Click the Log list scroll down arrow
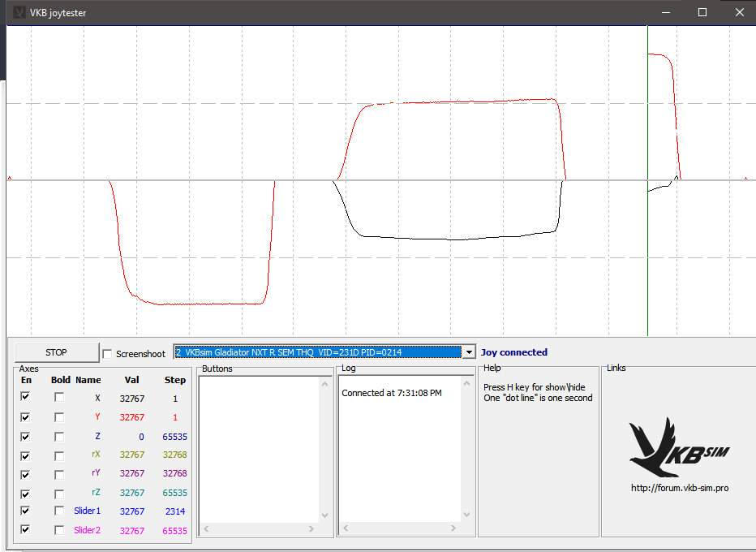756x552 pixels. click(x=466, y=515)
